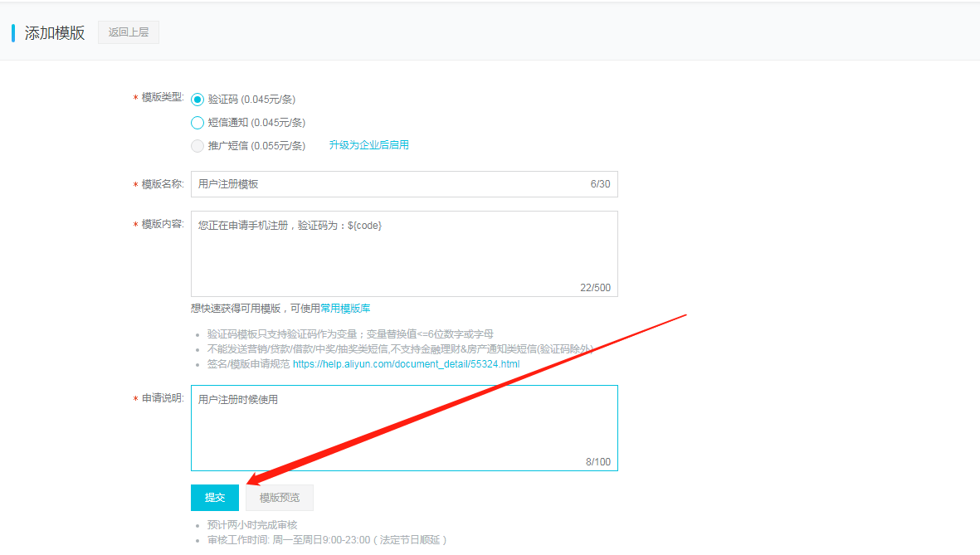This screenshot has height=555, width=980.
Task: Click the 返回上层 back button
Action: [128, 32]
